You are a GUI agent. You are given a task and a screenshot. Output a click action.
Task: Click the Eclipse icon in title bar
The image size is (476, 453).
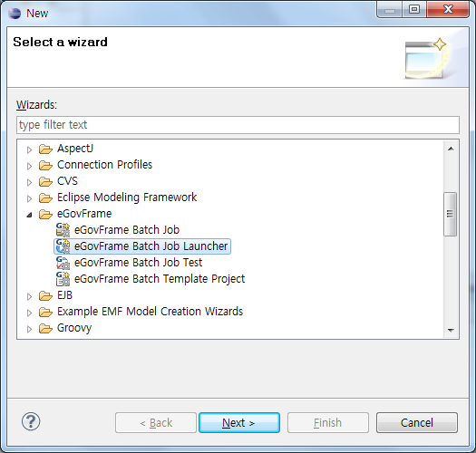point(15,14)
